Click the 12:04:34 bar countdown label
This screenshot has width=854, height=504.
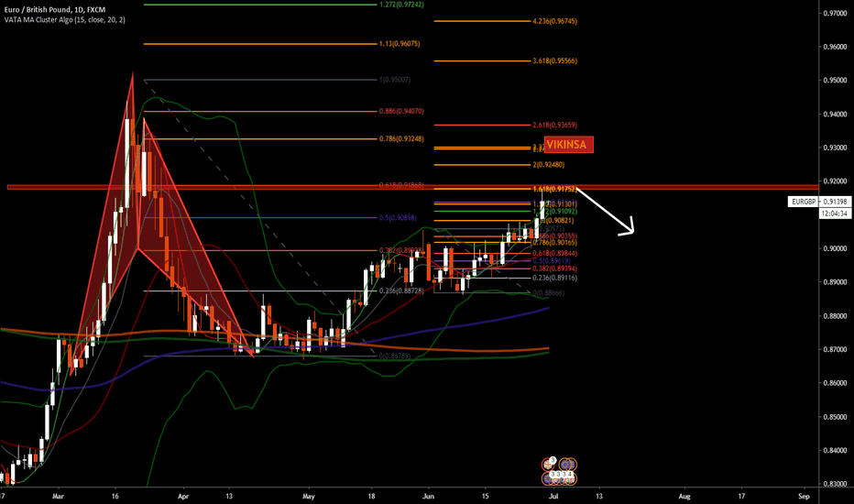[x=834, y=214]
